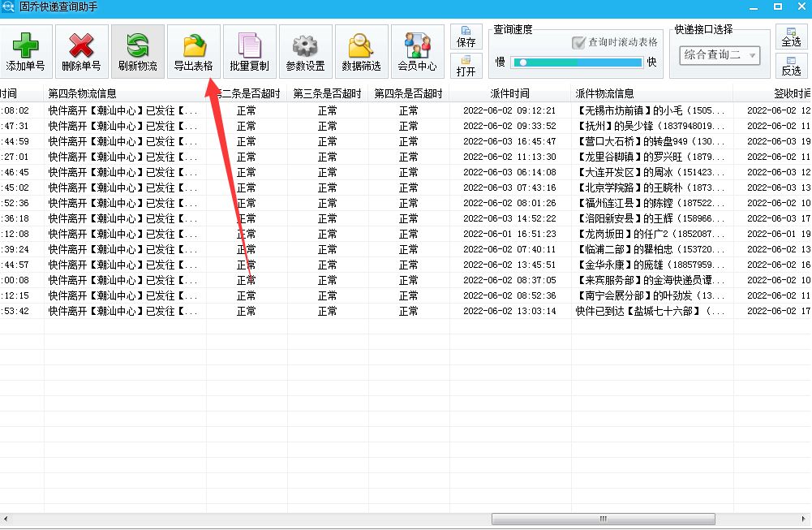
Task: Export the table using 导出表格 icon
Action: 194,50
